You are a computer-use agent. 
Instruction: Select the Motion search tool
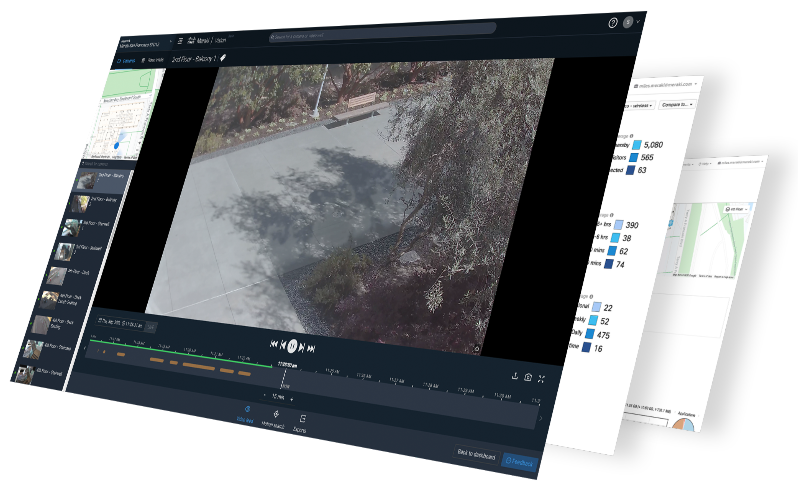tap(274, 419)
